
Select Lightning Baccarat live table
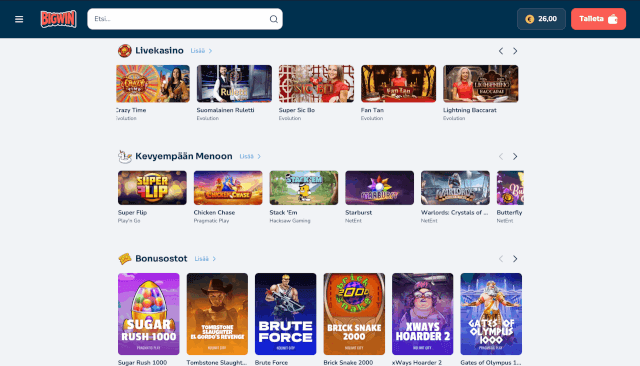click(x=481, y=84)
